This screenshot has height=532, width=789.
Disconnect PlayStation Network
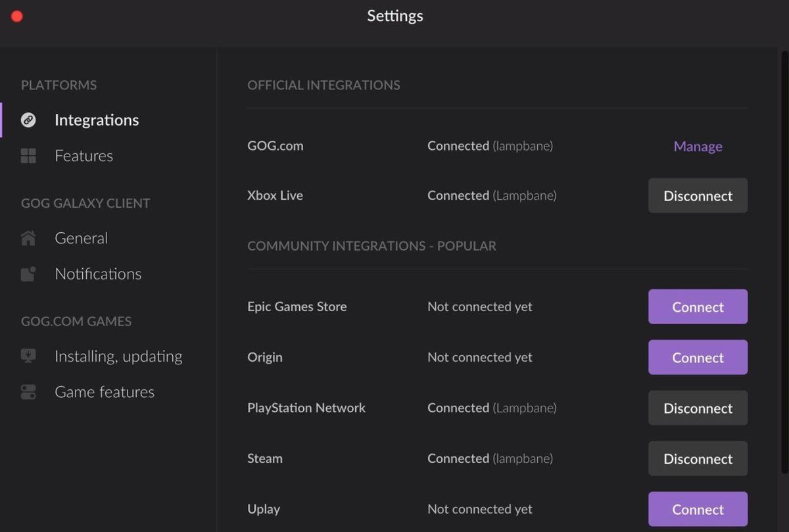tap(698, 408)
